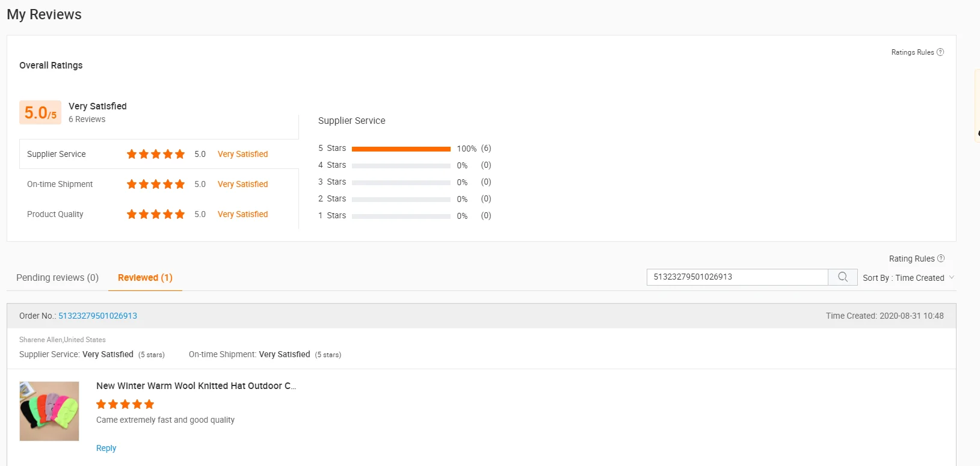
Task: Click the Reply link under review
Action: [106, 448]
